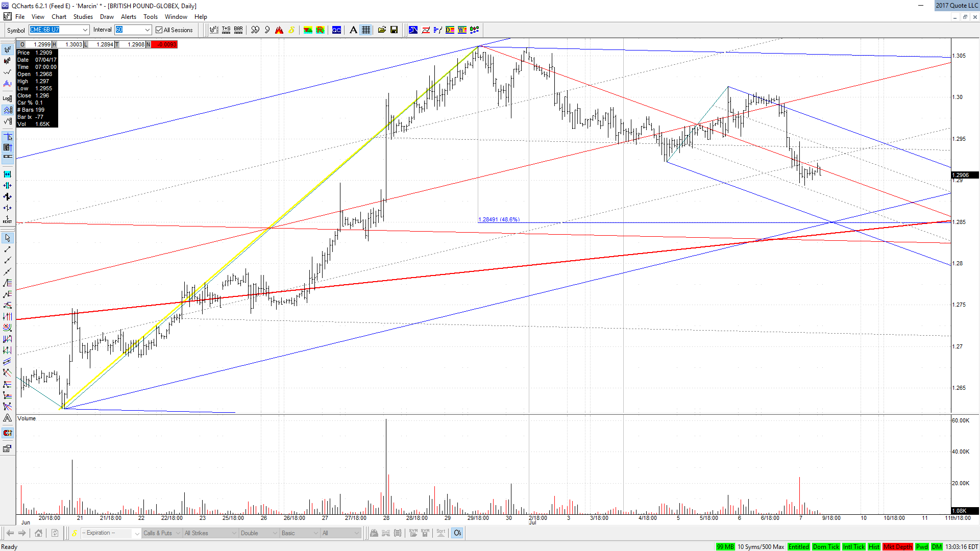Click the RESET zoom icon in left sidebar
980x551 pixels.
point(7,219)
